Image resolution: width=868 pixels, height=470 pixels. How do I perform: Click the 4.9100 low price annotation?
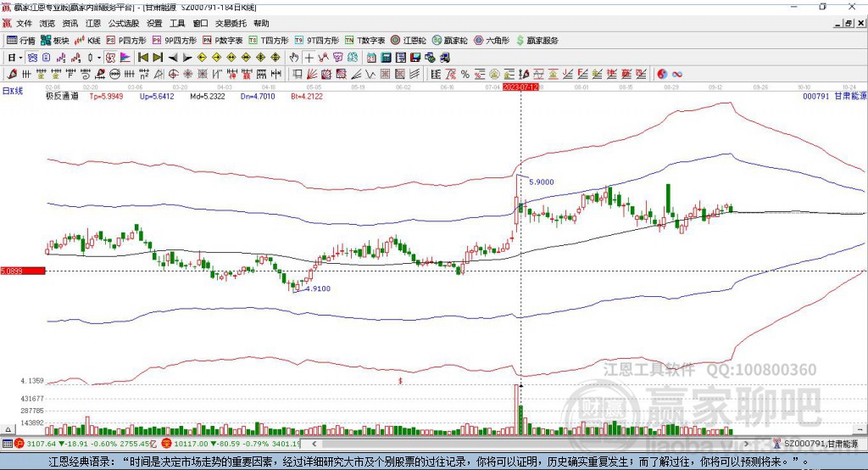tap(318, 288)
